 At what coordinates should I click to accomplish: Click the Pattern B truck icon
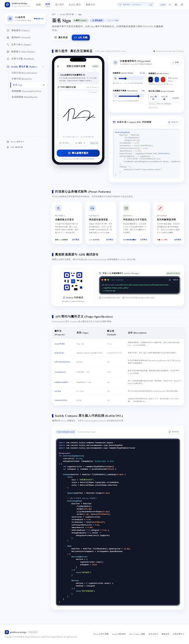pyautogui.click(x=92, y=208)
